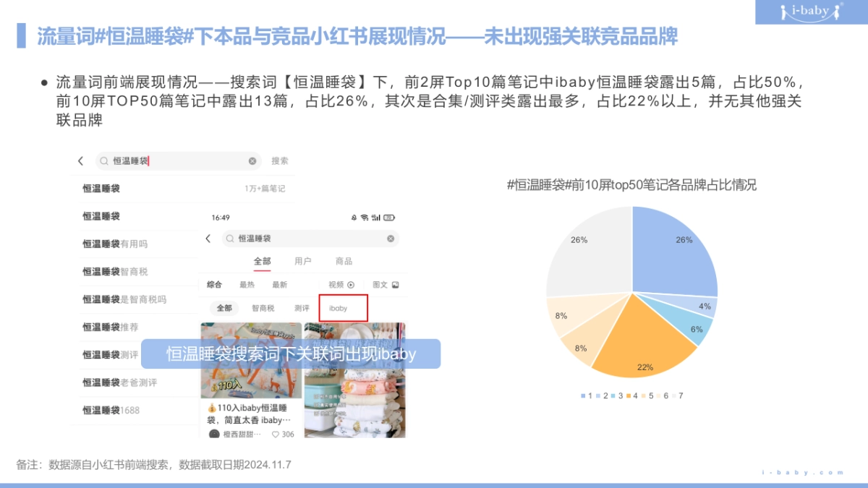Expand the 最热 sort option
Screen dimensions: 868x488
point(247,285)
